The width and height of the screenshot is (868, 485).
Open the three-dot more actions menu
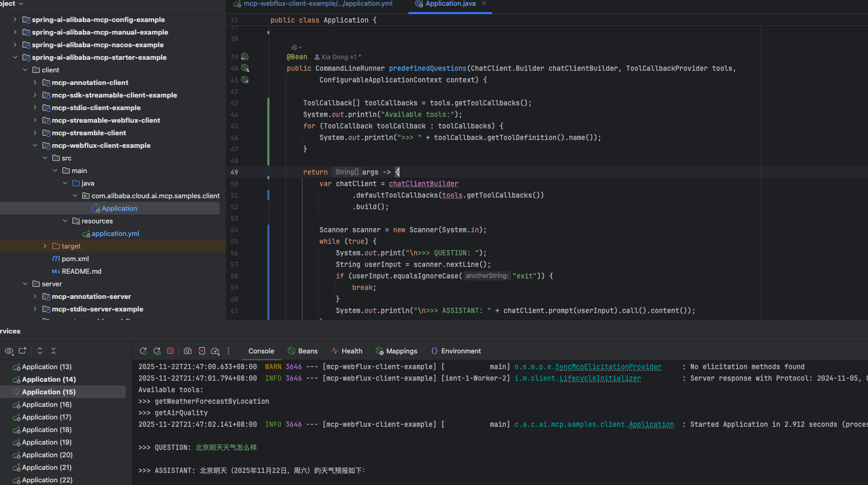click(x=229, y=351)
